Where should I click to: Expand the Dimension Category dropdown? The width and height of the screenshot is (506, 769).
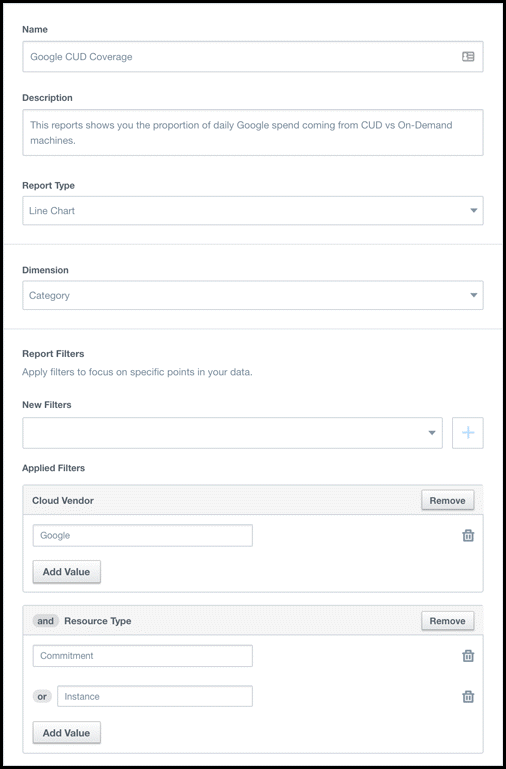coord(253,295)
